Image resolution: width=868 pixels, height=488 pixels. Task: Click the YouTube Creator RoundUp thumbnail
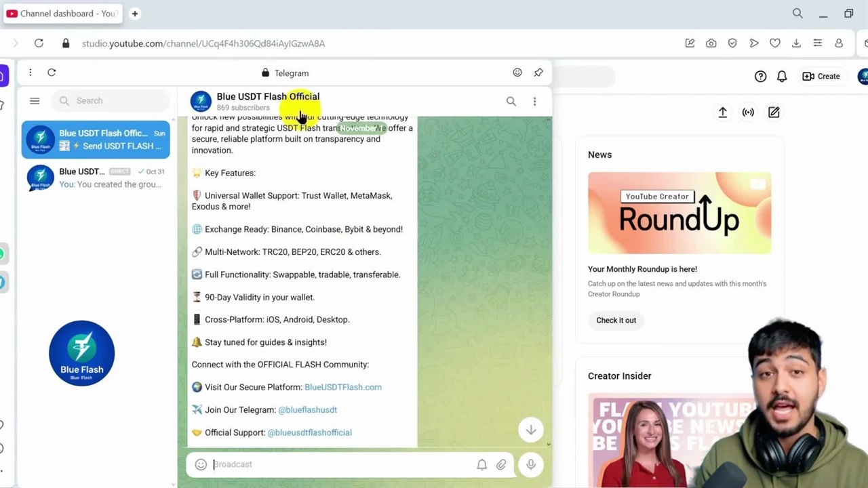[x=679, y=213]
